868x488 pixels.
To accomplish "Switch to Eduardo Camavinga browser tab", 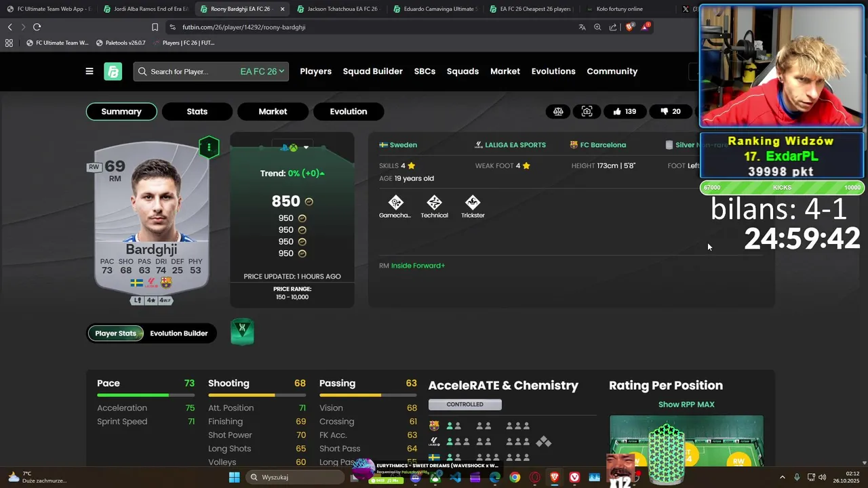I will (x=435, y=9).
